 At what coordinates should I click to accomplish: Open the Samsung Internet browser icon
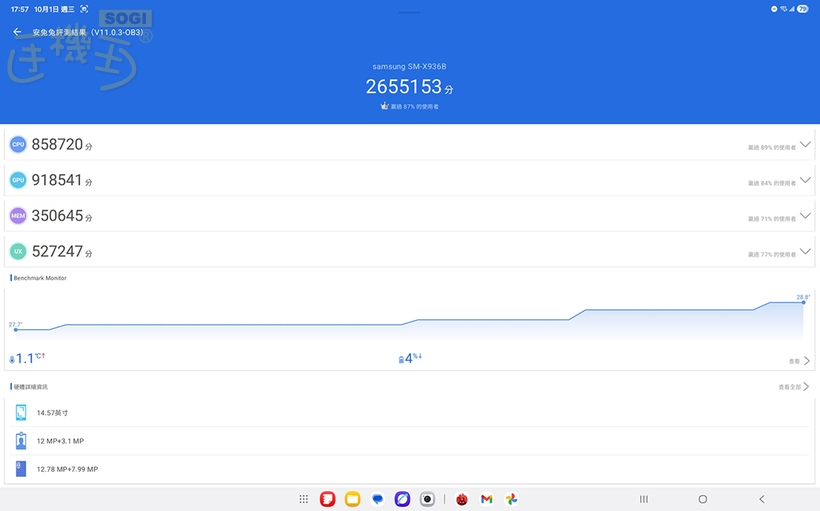(402, 499)
